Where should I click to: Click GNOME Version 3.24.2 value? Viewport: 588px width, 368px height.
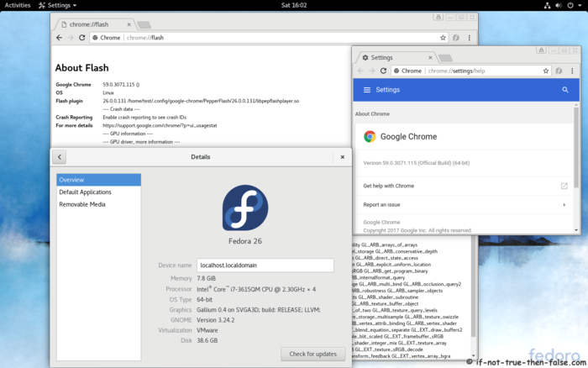click(216, 320)
